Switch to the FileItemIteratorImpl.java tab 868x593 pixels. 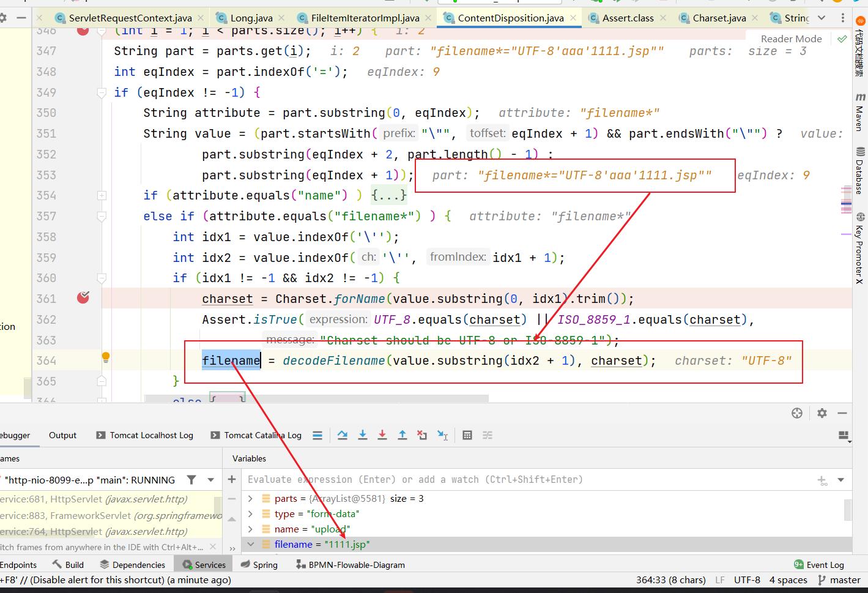365,18
